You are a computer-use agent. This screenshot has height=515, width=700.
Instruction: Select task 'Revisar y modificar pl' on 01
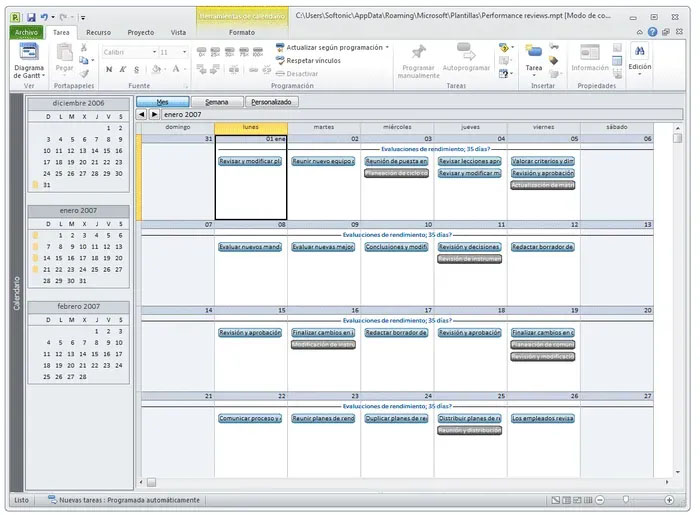click(x=250, y=161)
